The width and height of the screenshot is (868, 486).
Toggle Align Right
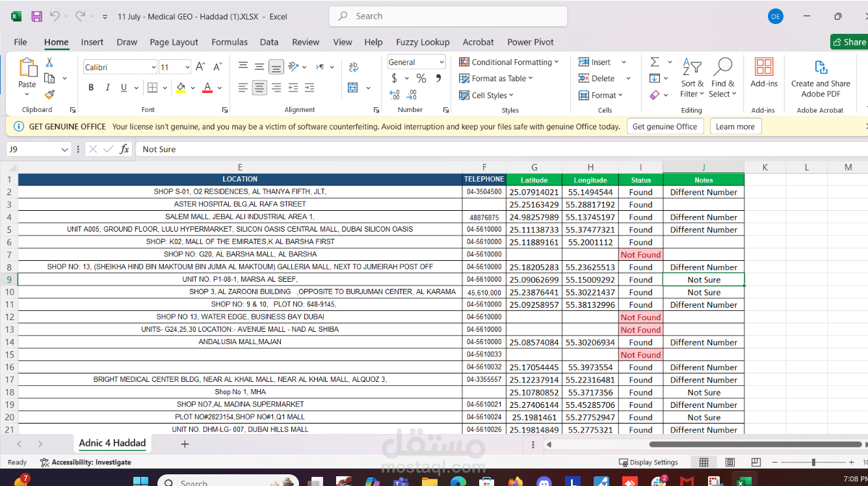pos(276,88)
